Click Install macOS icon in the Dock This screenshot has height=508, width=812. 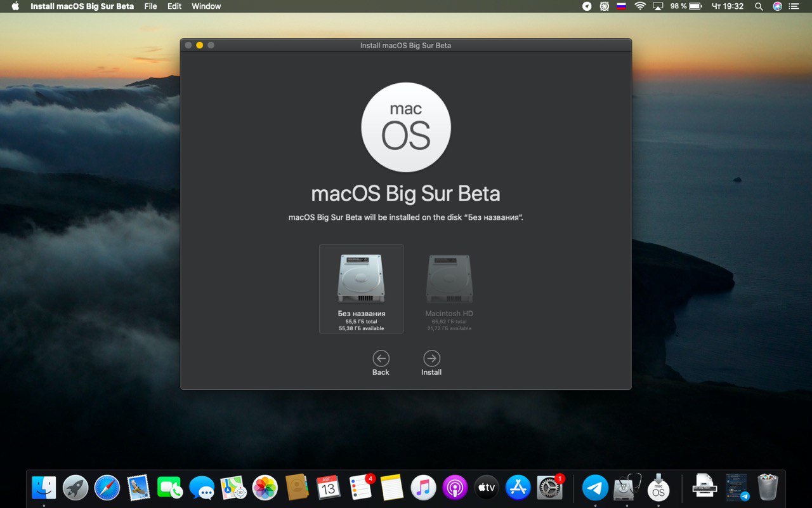click(x=658, y=487)
